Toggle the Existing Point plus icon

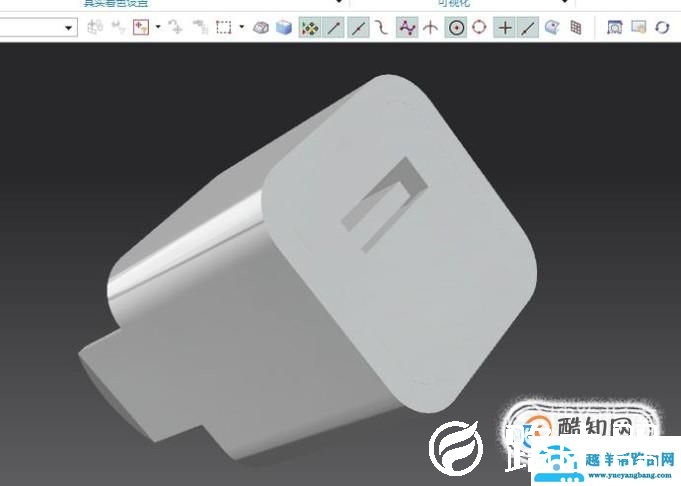click(x=505, y=28)
